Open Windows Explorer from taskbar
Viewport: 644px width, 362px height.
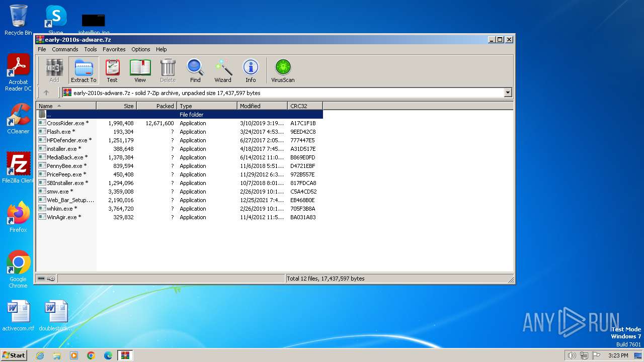pyautogui.click(x=57, y=355)
